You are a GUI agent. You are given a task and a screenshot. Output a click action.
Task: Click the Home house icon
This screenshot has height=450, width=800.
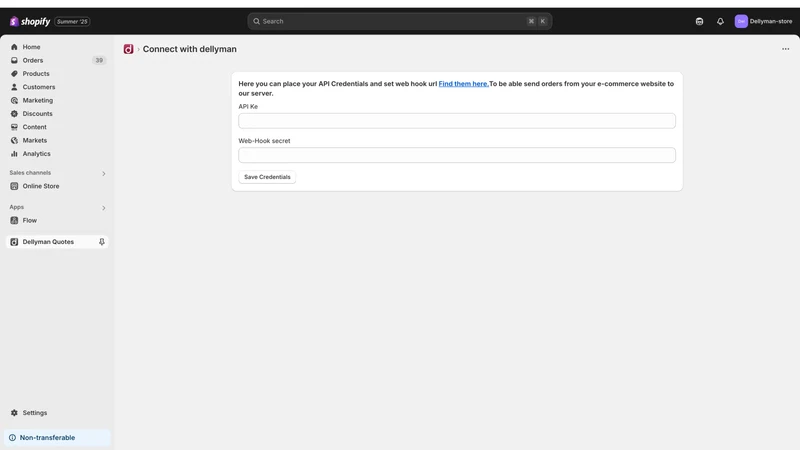(14, 47)
